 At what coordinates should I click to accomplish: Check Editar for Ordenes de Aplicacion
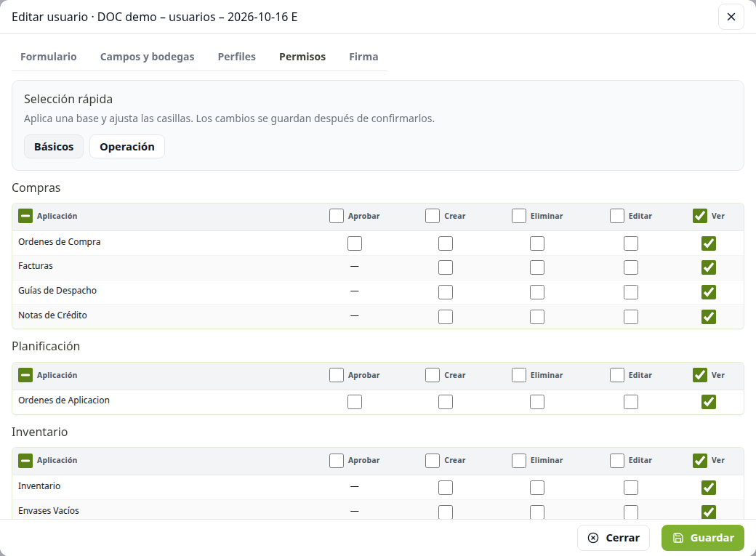631,402
